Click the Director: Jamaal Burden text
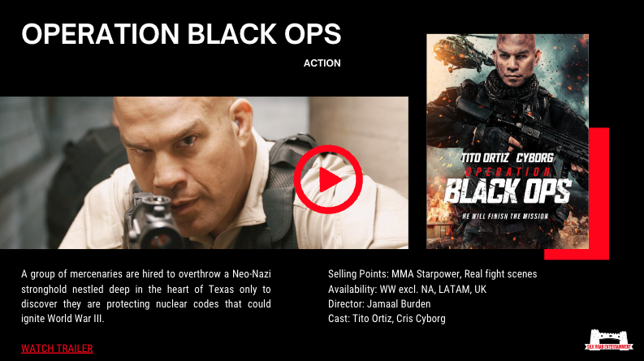644x361 pixels. point(379,304)
